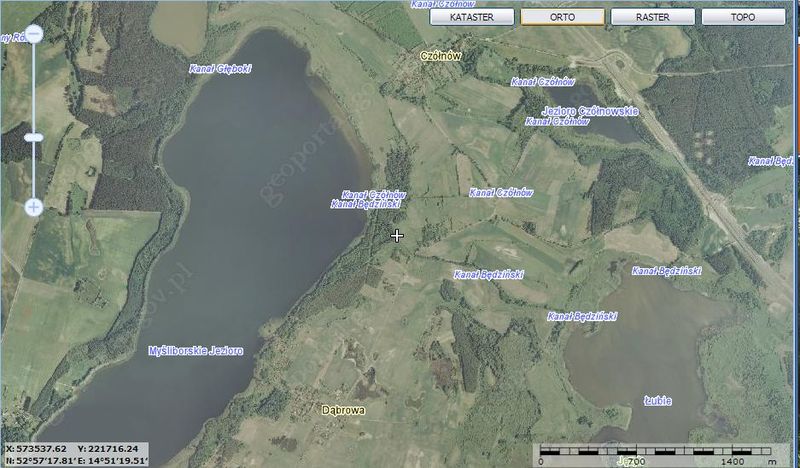
Task: Click the zoom in plus button
Action: (x=33, y=207)
